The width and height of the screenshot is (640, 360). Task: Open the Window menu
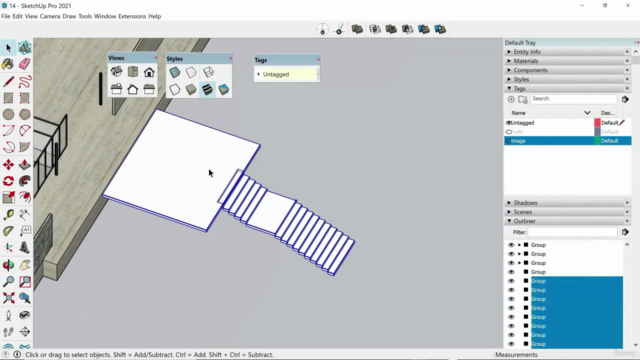(x=105, y=16)
